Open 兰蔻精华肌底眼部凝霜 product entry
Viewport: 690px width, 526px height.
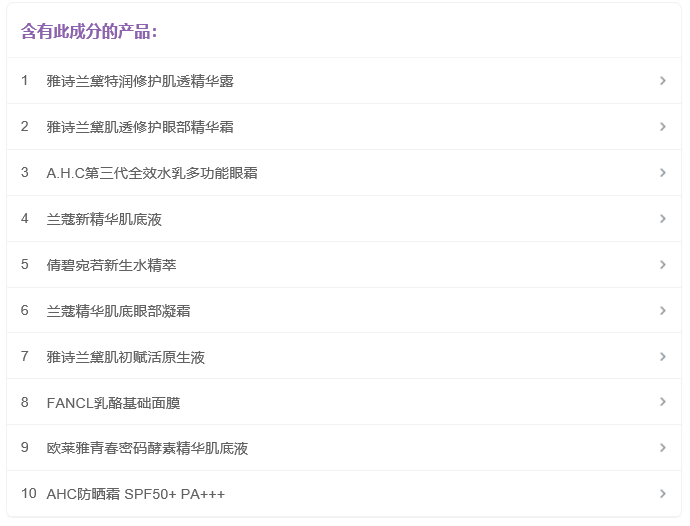point(118,311)
